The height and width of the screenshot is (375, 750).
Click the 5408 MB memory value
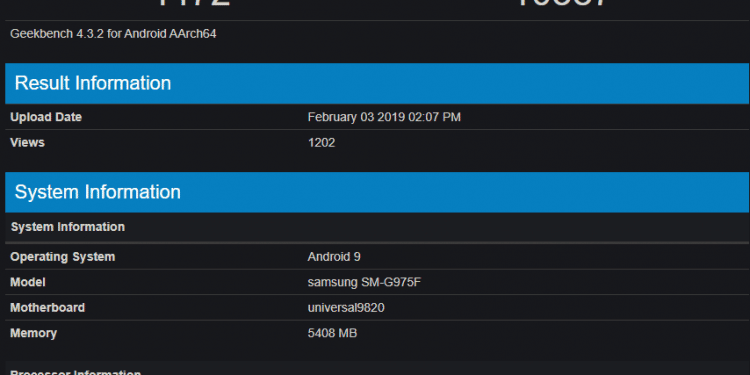coord(332,333)
